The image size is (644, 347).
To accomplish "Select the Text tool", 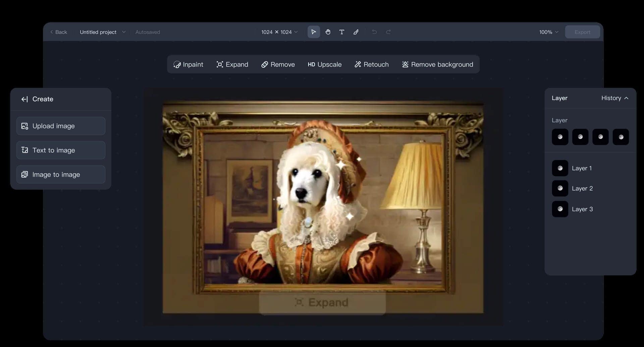I will [342, 32].
